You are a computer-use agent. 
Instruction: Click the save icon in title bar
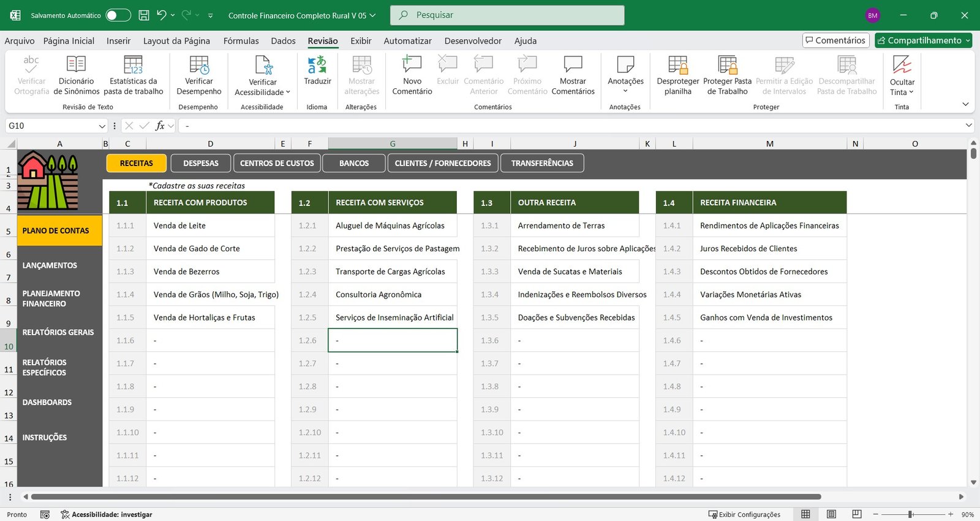[144, 15]
